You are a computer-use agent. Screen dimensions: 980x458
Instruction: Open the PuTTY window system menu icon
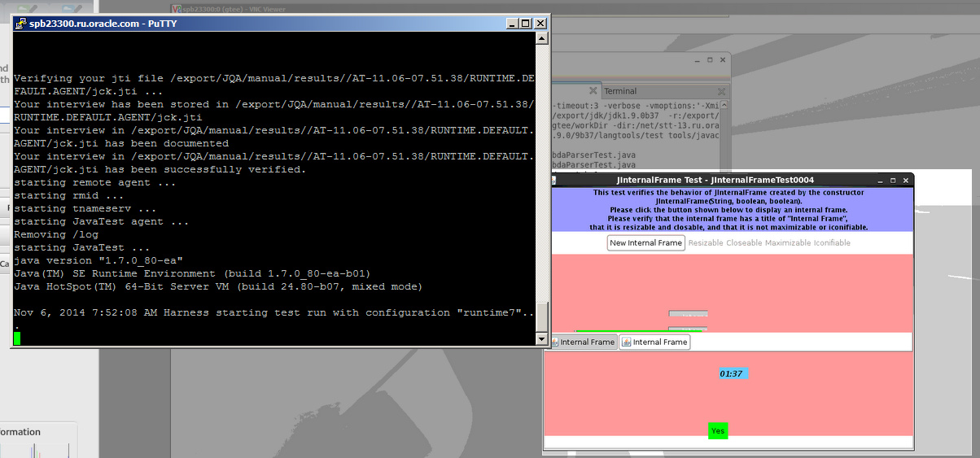point(21,24)
